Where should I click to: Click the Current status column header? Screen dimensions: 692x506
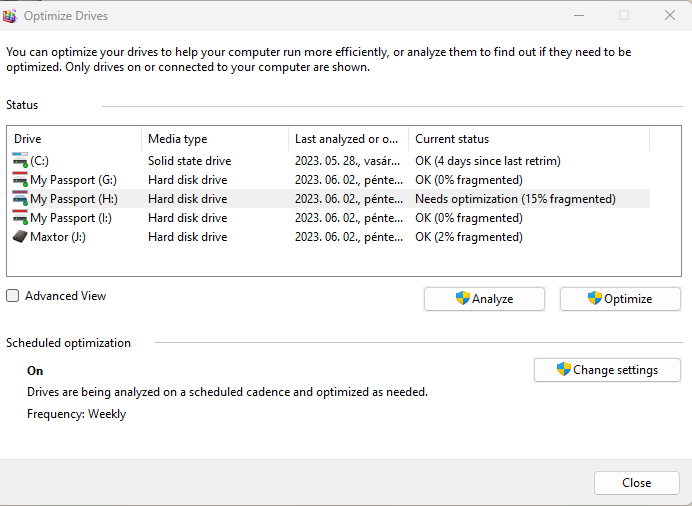(x=529, y=139)
